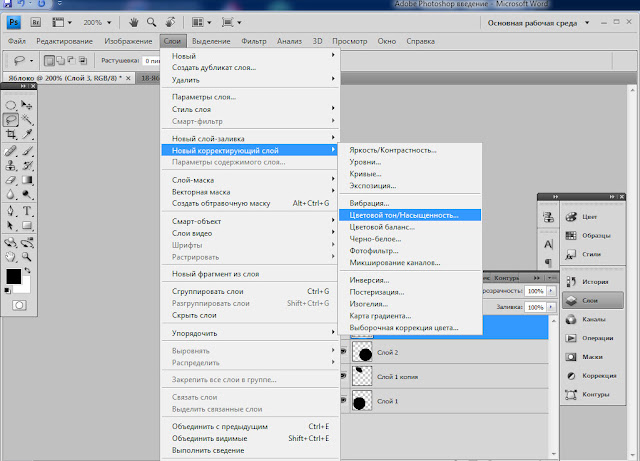The height and width of the screenshot is (461, 640).
Task: Select the Healing Brush tool
Action: point(11,151)
